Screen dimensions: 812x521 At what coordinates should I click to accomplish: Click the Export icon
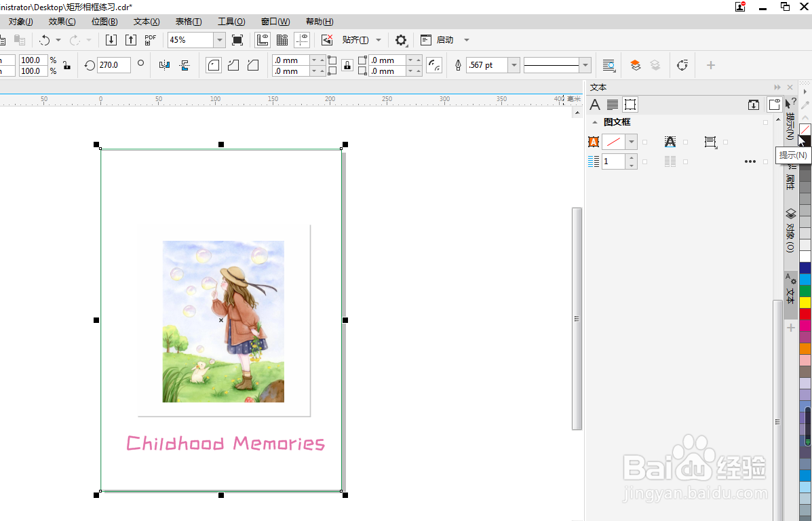[131, 40]
